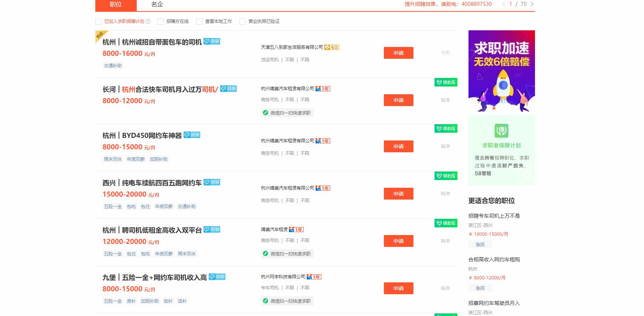The image size is (644, 316).
Task: Click 交通补助 tag under 面包车的司机 job
Action: [x=113, y=66]
